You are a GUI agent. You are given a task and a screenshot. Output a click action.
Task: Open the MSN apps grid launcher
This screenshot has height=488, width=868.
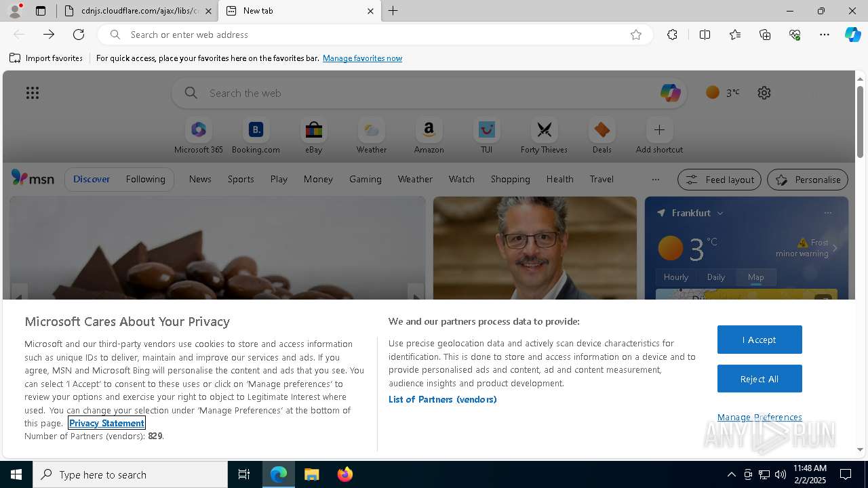click(x=33, y=93)
